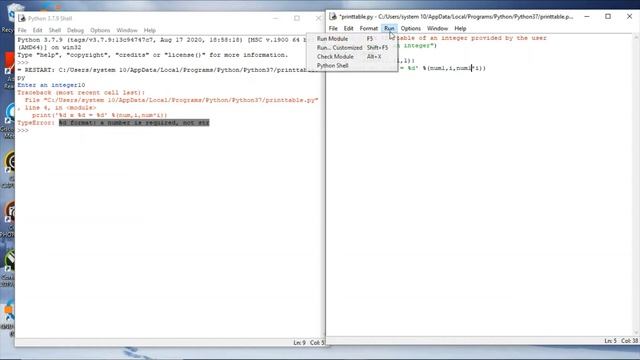The image size is (640, 360).
Task: Close the printtable.py editor window
Action: click(629, 16)
